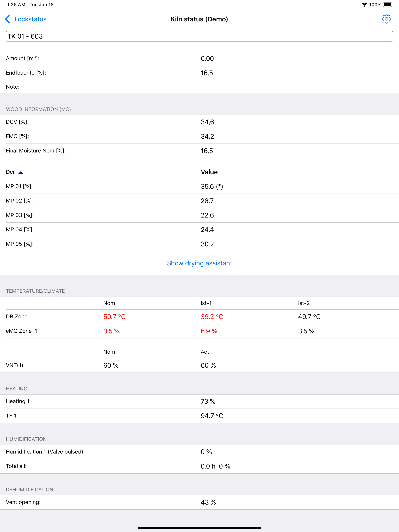This screenshot has height=532, width=399.
Task: Toggle the Dcr sort arrow
Action: (x=21, y=173)
